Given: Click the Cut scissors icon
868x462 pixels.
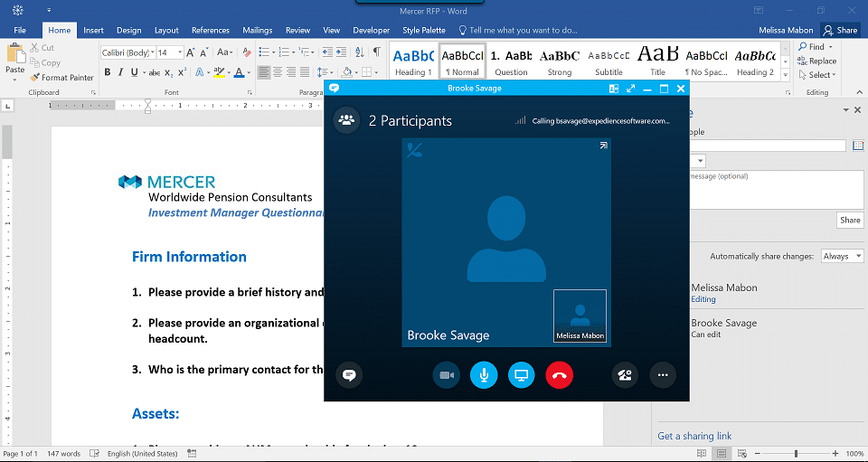Looking at the screenshot, I should 34,48.
